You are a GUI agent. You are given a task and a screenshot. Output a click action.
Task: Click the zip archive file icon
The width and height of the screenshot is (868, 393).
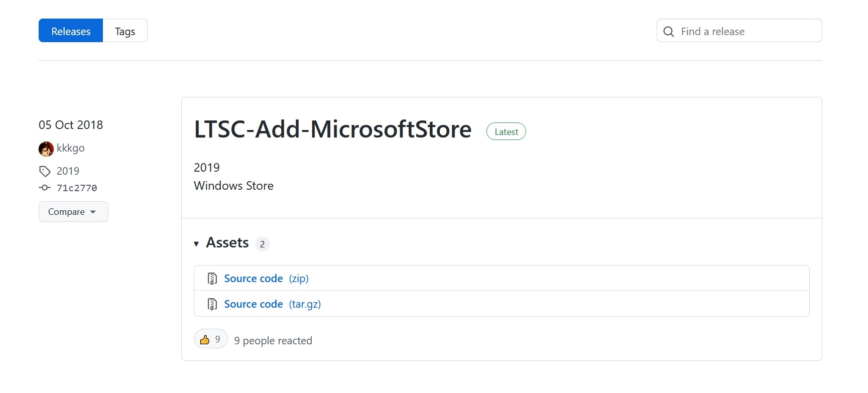212,279
